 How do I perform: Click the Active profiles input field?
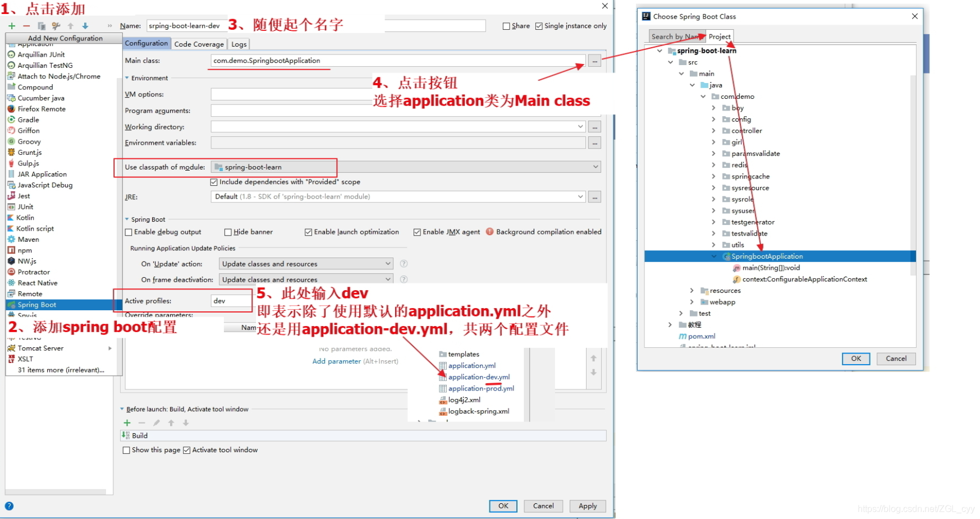[x=231, y=301]
